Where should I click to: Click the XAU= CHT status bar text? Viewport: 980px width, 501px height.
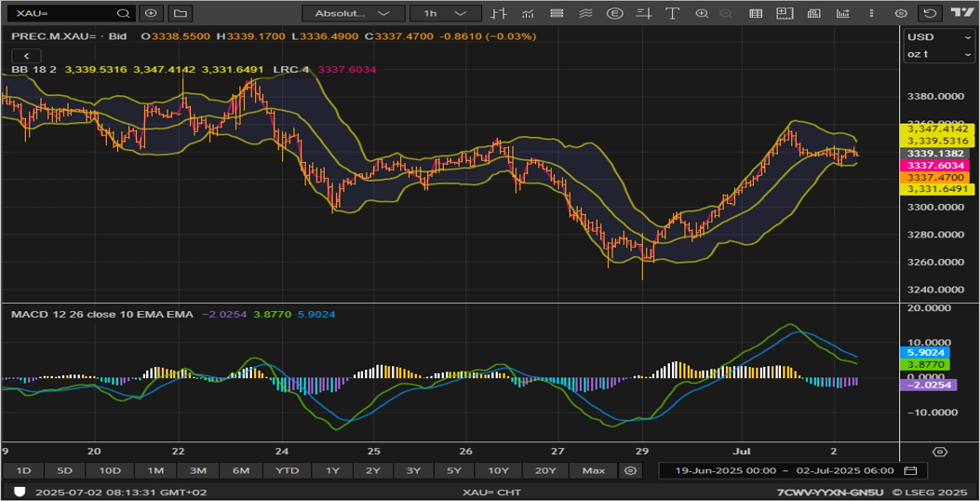coord(492,493)
